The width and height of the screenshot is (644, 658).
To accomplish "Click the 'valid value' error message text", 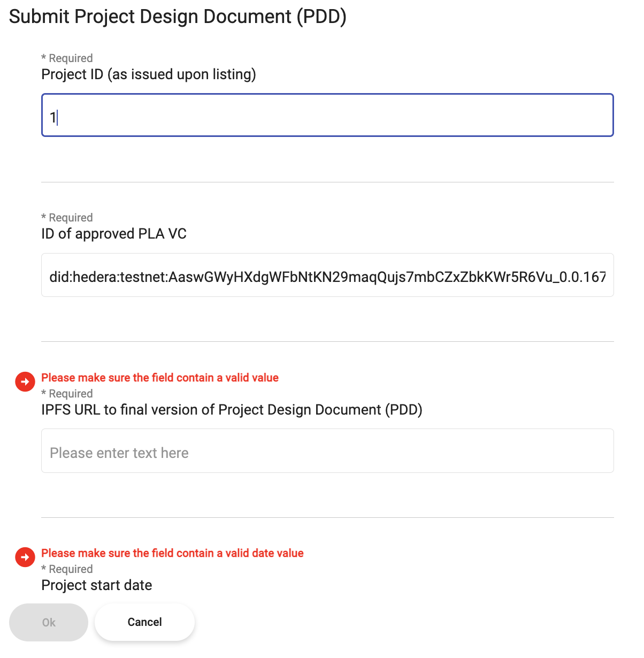I will [160, 378].
